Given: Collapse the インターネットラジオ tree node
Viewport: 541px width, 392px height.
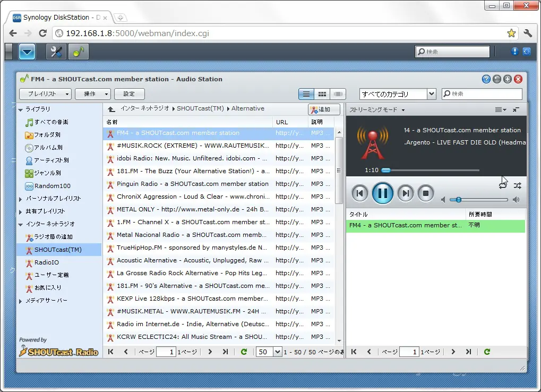Looking at the screenshot, I should [20, 225].
